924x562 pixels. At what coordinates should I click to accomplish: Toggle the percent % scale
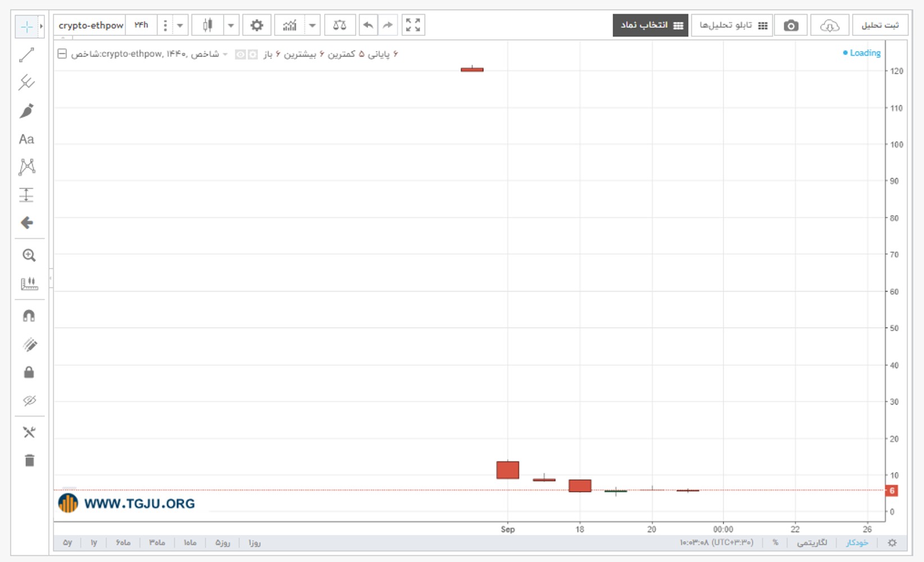(x=775, y=543)
